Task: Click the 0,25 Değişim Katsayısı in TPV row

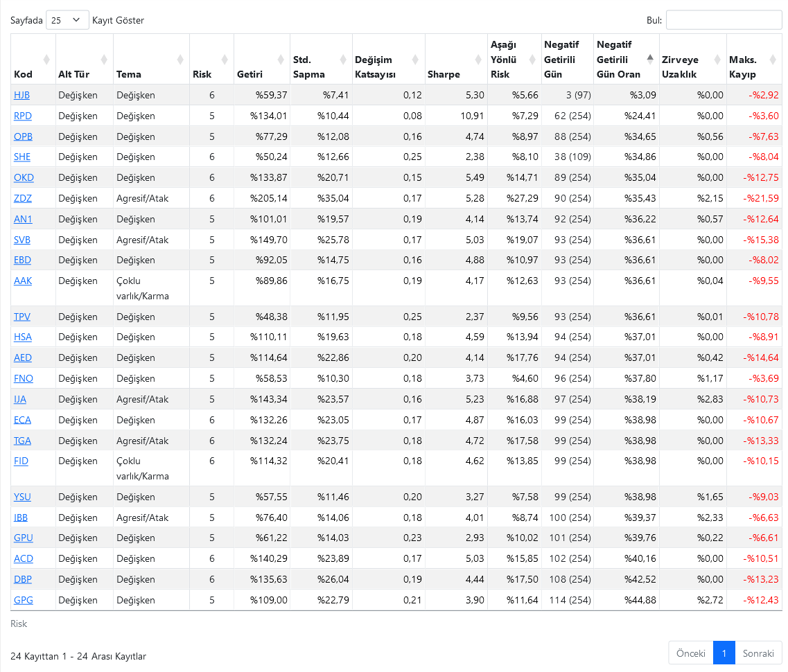Action: coord(412,317)
